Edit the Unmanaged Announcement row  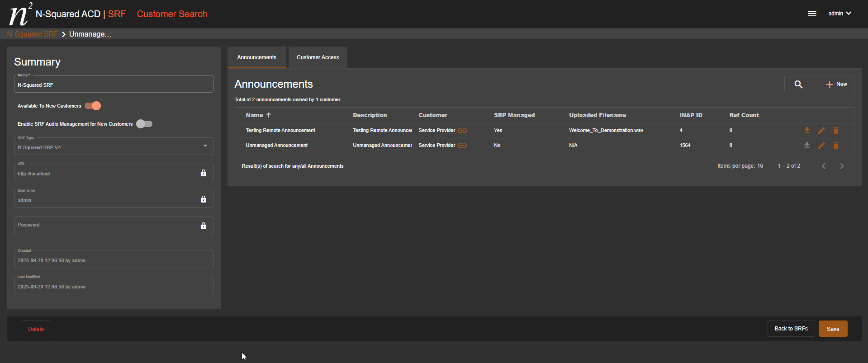pyautogui.click(x=821, y=146)
